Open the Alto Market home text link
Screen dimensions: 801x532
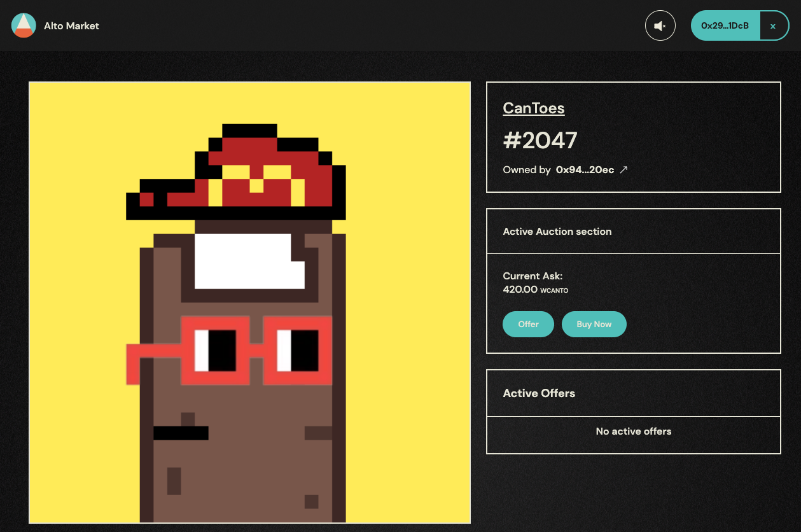pos(71,26)
